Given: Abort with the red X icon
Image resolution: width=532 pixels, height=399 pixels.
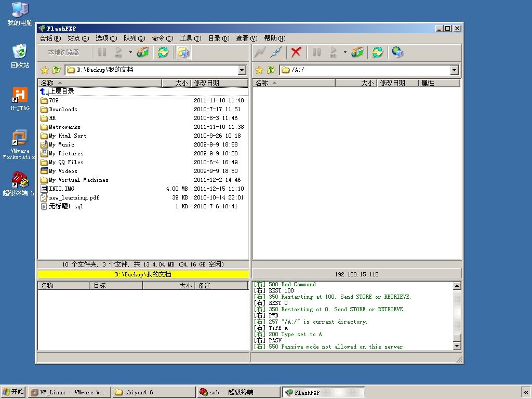Looking at the screenshot, I should pos(296,52).
